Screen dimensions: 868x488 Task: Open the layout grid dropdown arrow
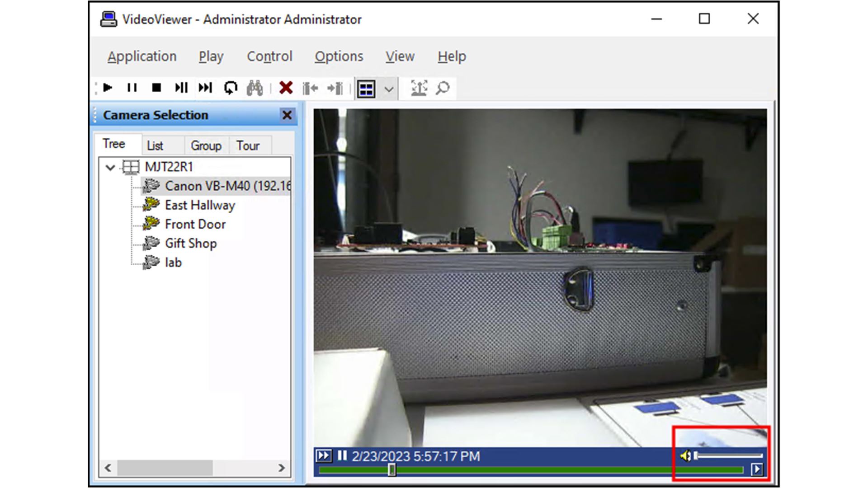(x=389, y=89)
